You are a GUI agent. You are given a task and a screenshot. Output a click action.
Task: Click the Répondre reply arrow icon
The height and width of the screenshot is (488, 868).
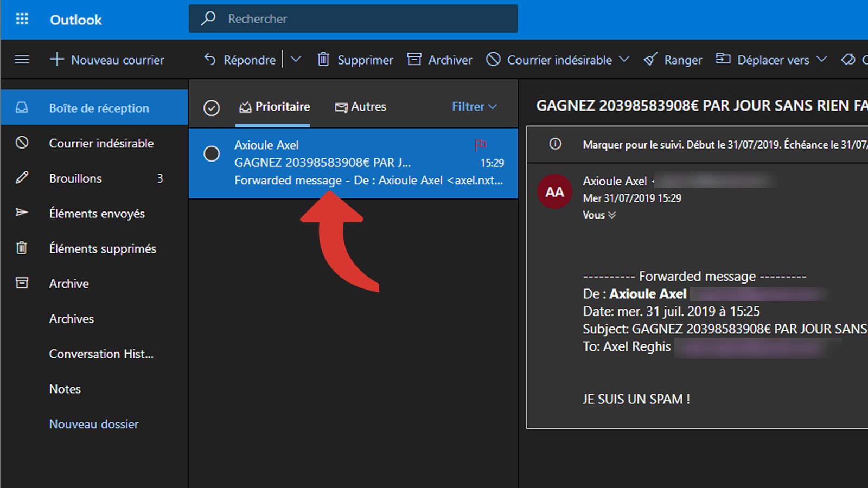click(209, 60)
